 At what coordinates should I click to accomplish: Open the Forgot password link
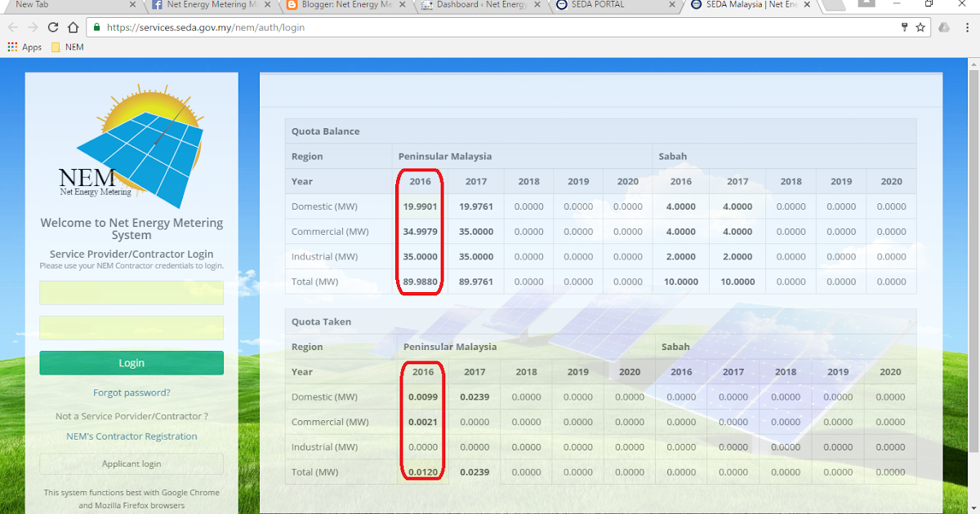(131, 392)
